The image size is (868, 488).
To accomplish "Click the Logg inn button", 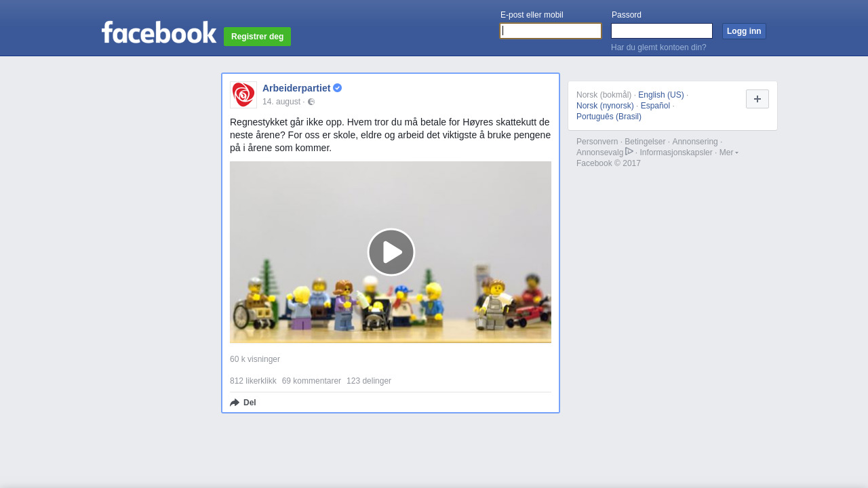I will click(x=744, y=31).
